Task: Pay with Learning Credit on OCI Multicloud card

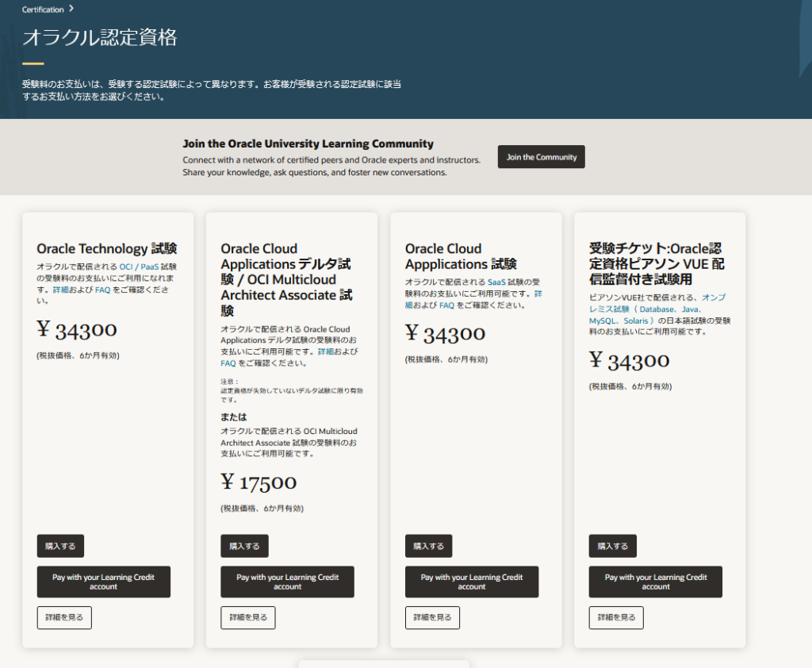Action: point(287,582)
